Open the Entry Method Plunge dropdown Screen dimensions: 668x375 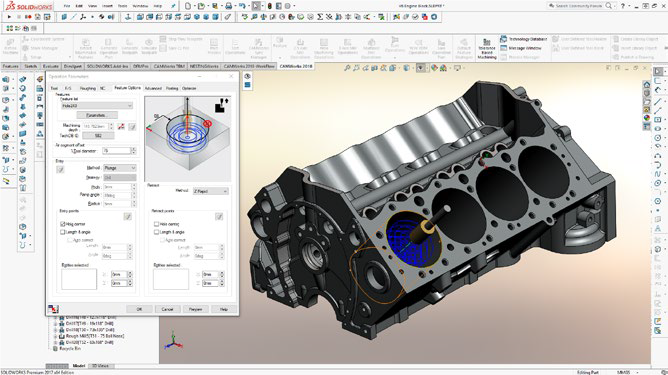(120, 168)
